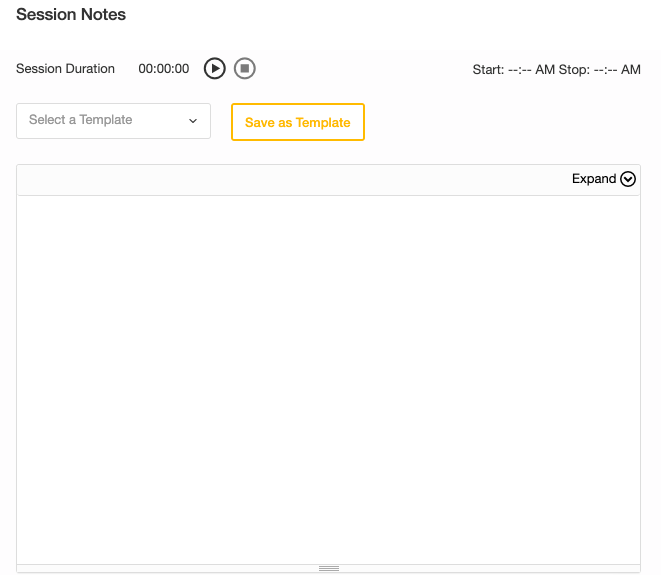The height and width of the screenshot is (575, 661).
Task: Click the Start and Stop time text
Action: (556, 70)
